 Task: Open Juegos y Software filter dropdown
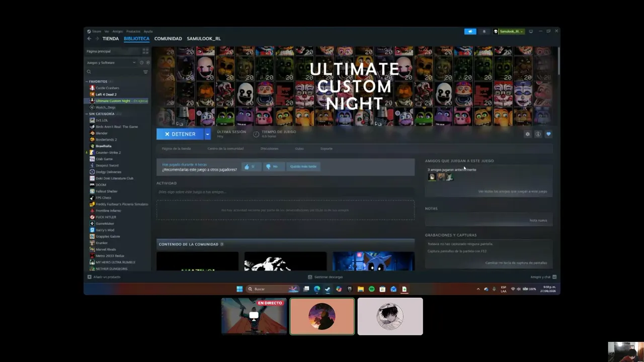point(111,63)
